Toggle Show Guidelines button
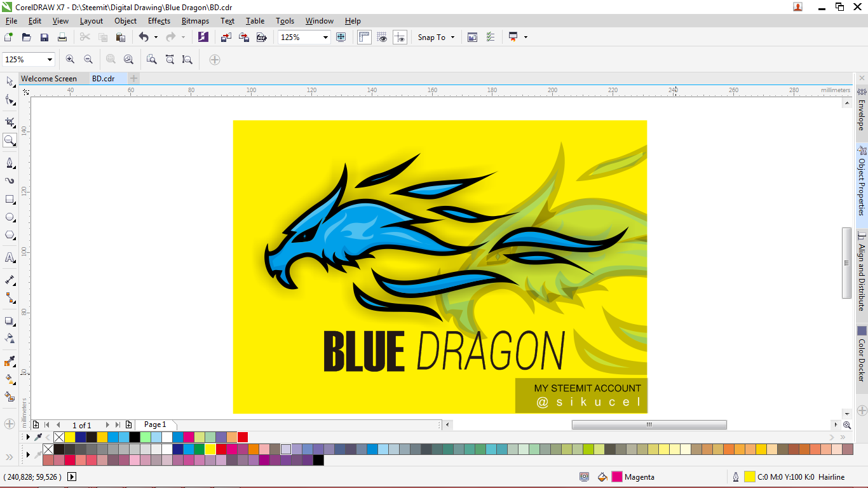The height and width of the screenshot is (488, 868). (400, 37)
